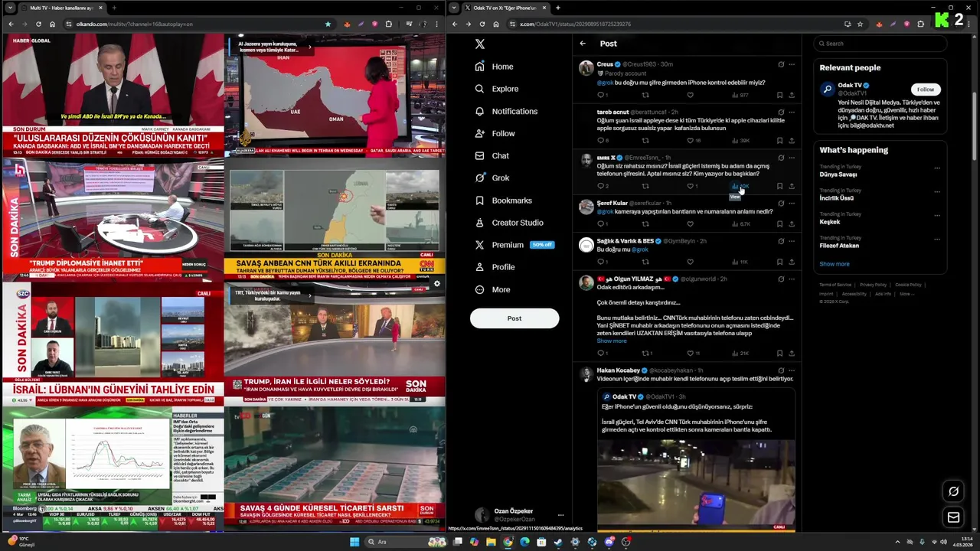Open the X logo home link

(479, 44)
